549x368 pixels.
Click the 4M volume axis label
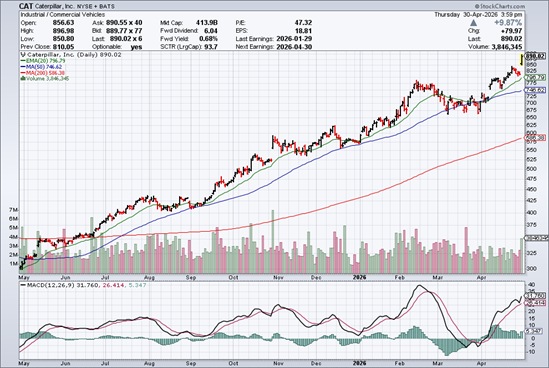coord(14,237)
